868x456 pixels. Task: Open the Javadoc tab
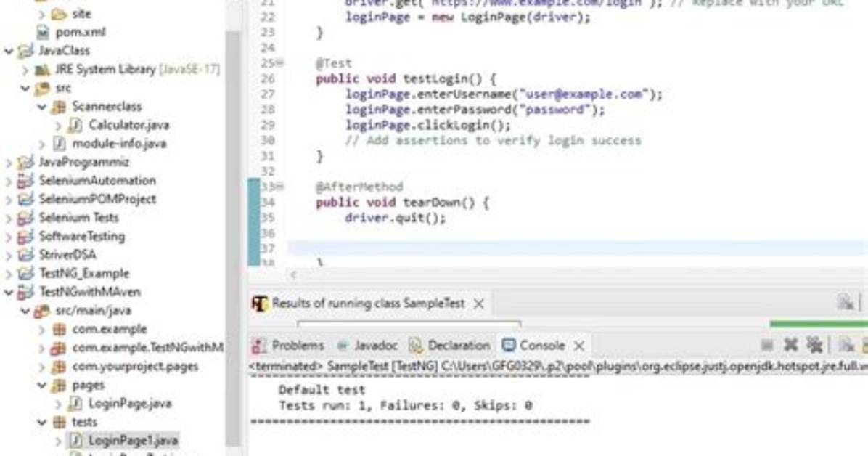coord(368,346)
